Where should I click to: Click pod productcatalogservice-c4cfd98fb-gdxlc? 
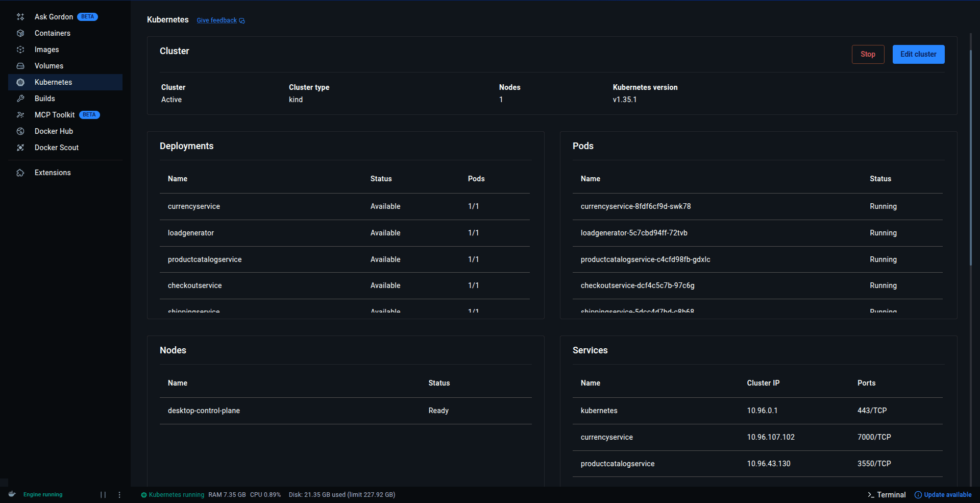646,259
